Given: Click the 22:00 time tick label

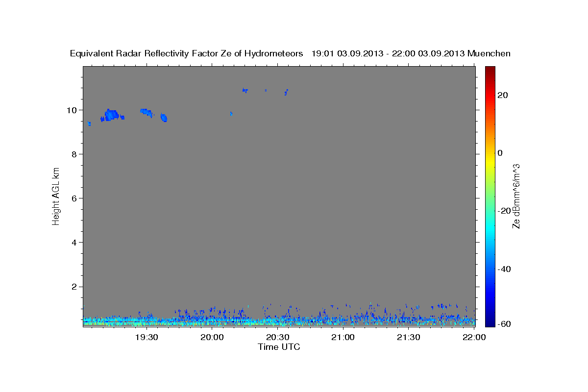Looking at the screenshot, I should (474, 337).
